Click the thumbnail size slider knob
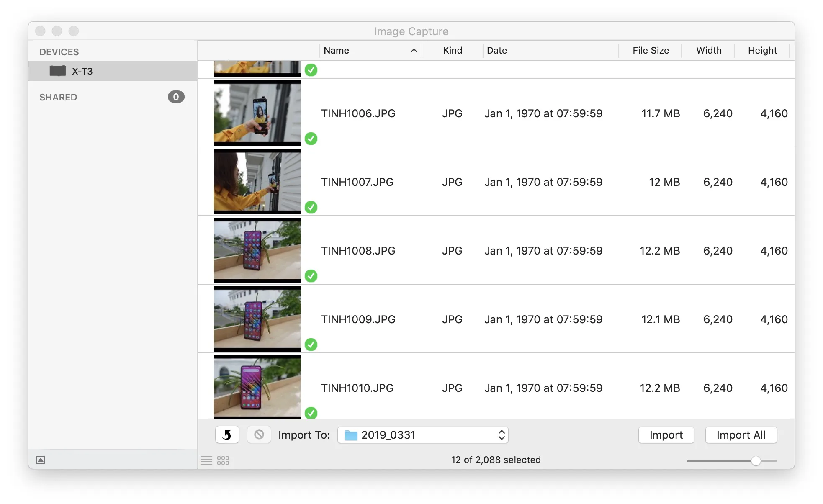This screenshot has width=823, height=504. pyautogui.click(x=756, y=461)
